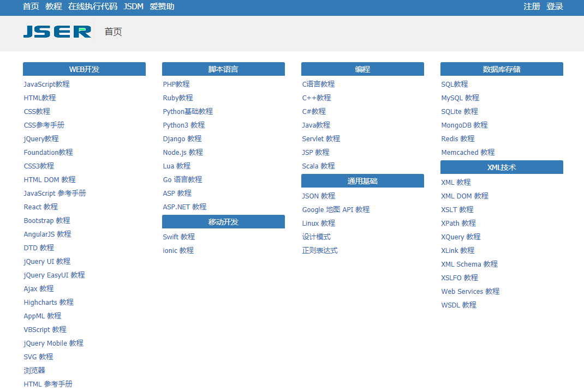
Task: Open the React 教程 link
Action: (x=41, y=207)
